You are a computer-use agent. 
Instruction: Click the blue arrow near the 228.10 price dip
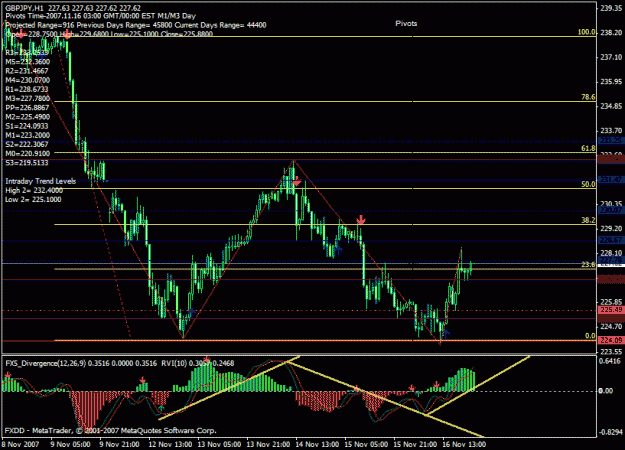point(338,250)
